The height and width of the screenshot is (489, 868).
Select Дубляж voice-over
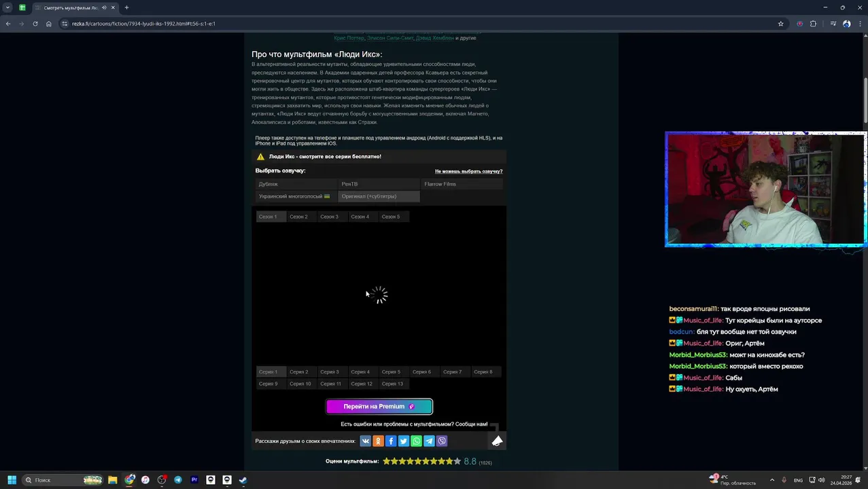[296, 184]
